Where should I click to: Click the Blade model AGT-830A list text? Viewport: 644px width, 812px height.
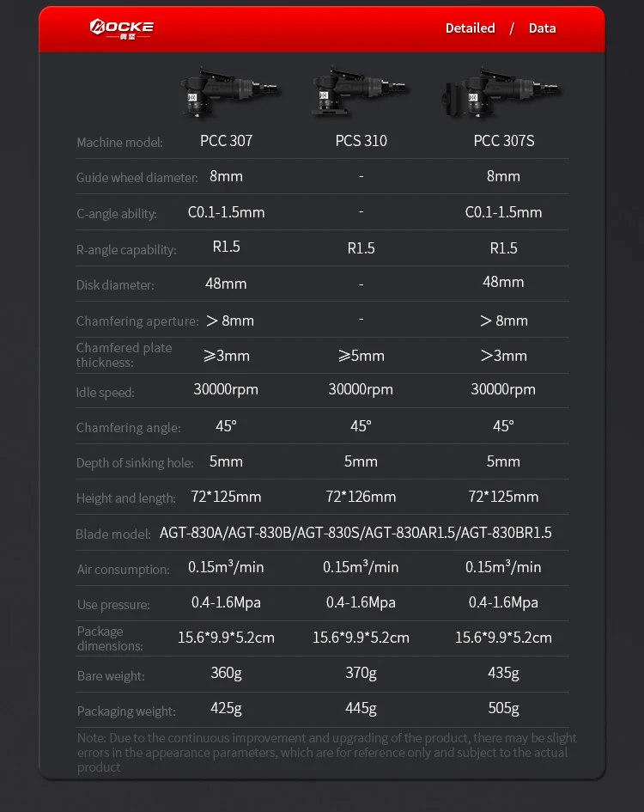[x=355, y=533]
